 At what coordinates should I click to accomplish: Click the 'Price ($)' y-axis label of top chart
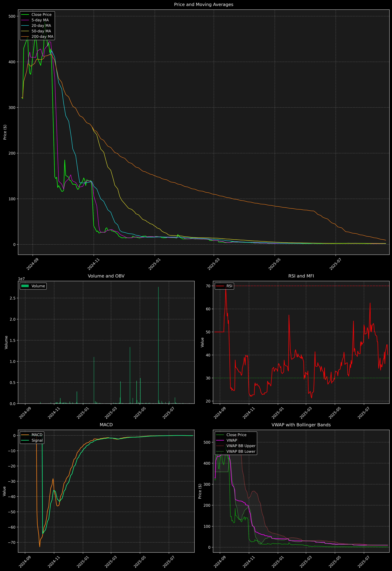(5, 132)
